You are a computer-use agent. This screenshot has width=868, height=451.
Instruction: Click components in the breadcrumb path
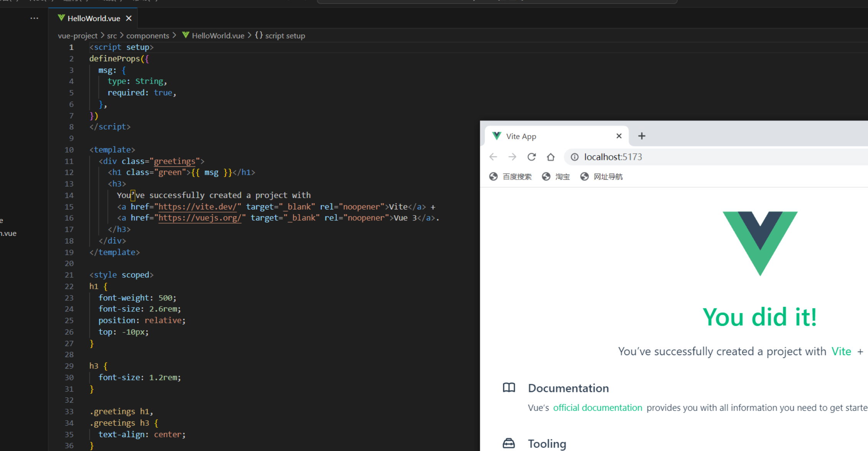[x=147, y=36]
